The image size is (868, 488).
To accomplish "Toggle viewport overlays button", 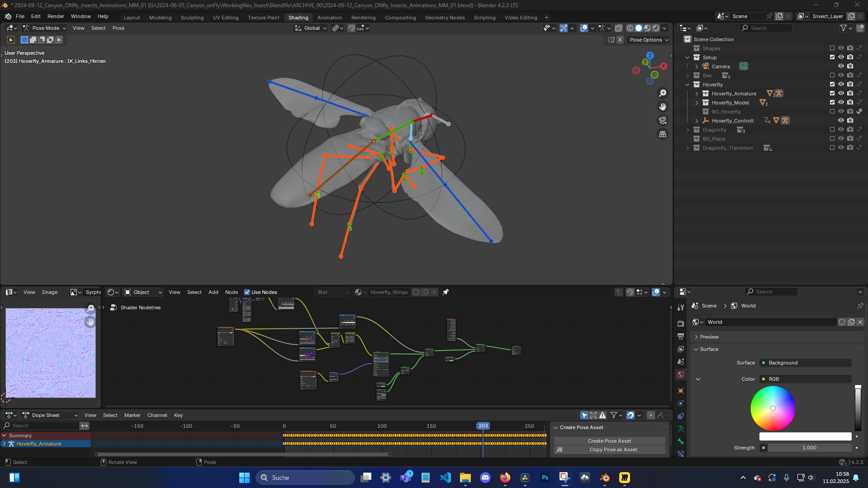I will (x=584, y=28).
